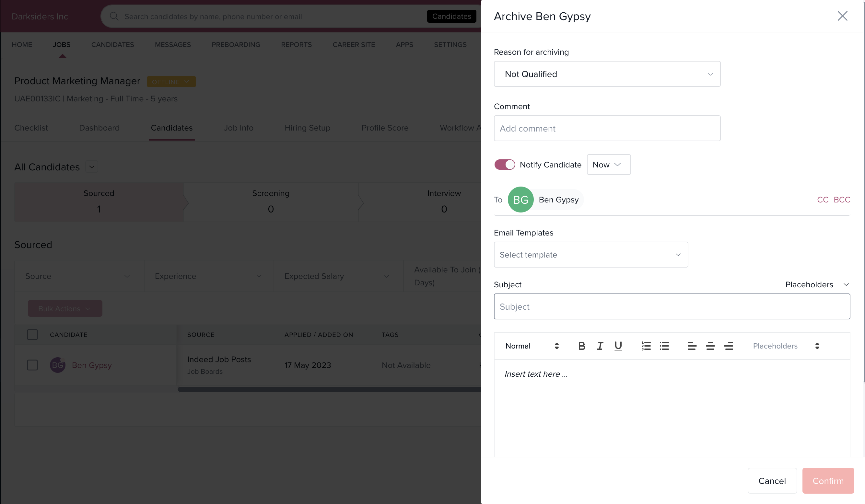Tick the Ben Gypsy row checkbox
865x504 pixels.
pos(32,365)
